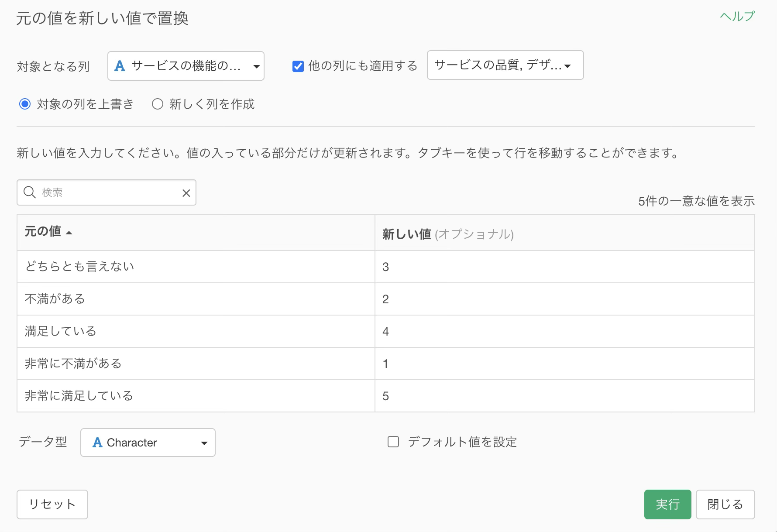The height and width of the screenshot is (532, 777).
Task: Click the 閉じる button
Action: [x=725, y=505]
